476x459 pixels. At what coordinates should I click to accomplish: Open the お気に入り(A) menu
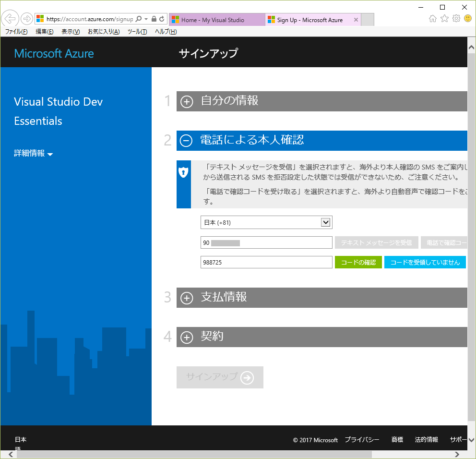(104, 32)
